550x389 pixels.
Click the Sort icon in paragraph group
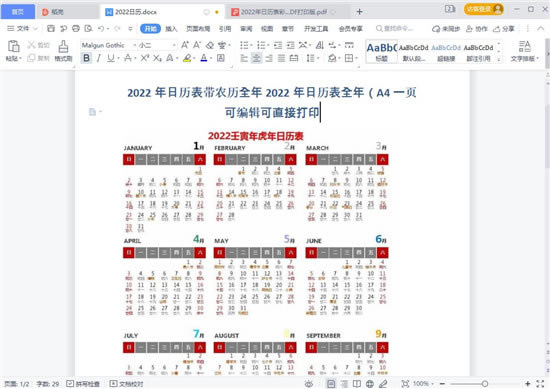click(x=320, y=45)
